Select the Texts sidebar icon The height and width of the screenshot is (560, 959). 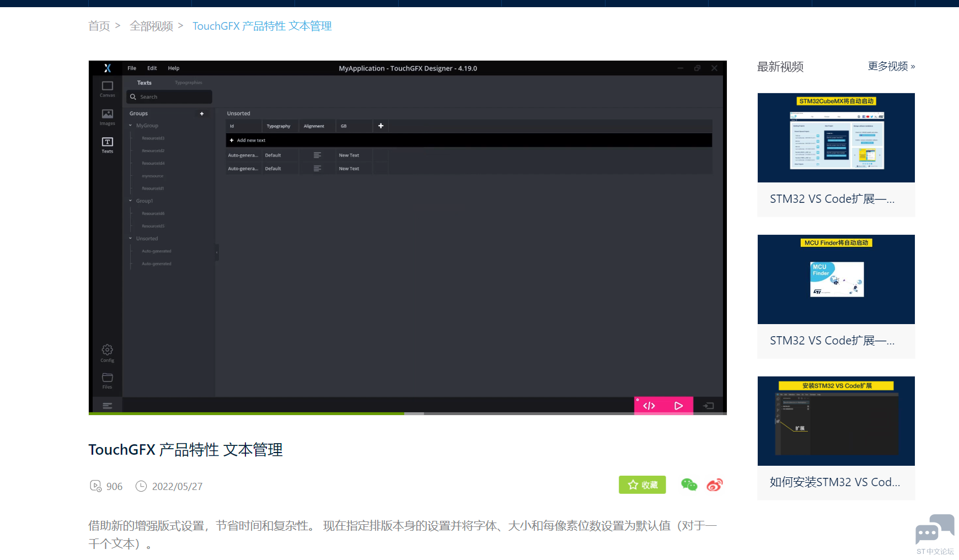[108, 142]
